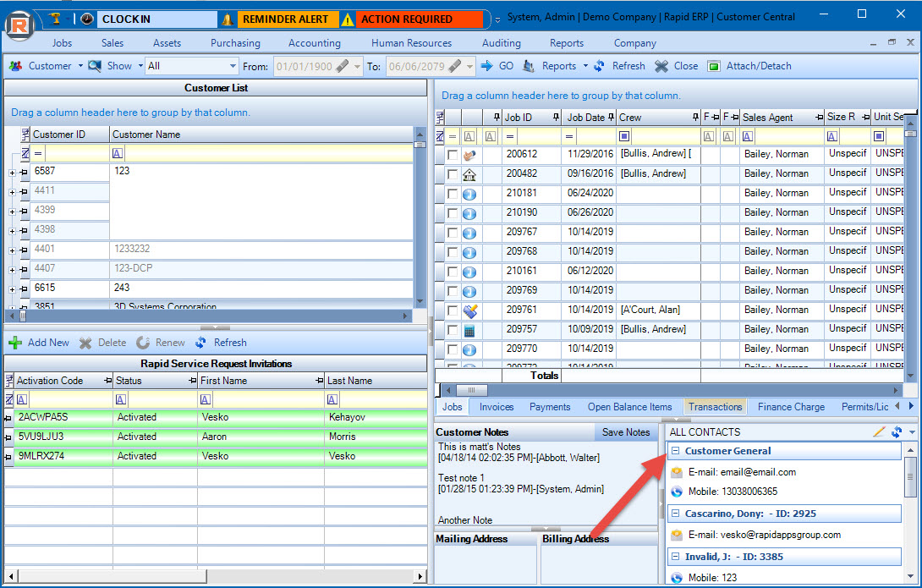Click Refresh below the customer list
This screenshot has width=922, height=588.
click(222, 342)
